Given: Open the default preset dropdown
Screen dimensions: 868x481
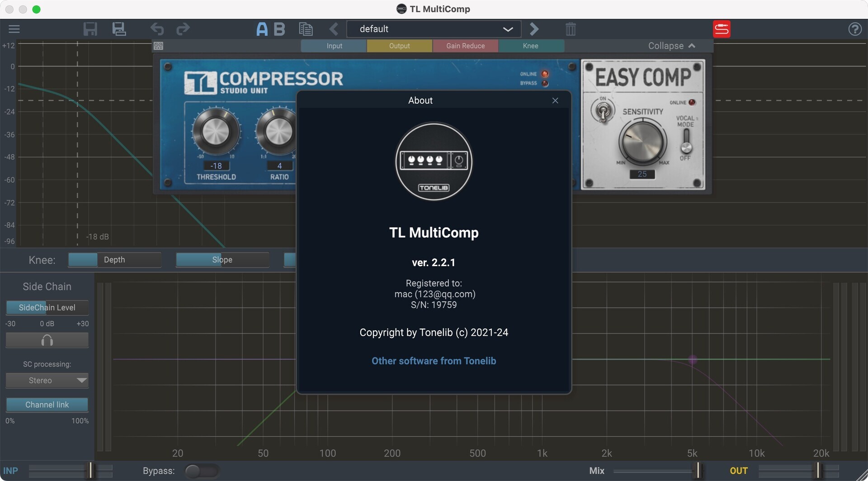Looking at the screenshot, I should point(434,29).
